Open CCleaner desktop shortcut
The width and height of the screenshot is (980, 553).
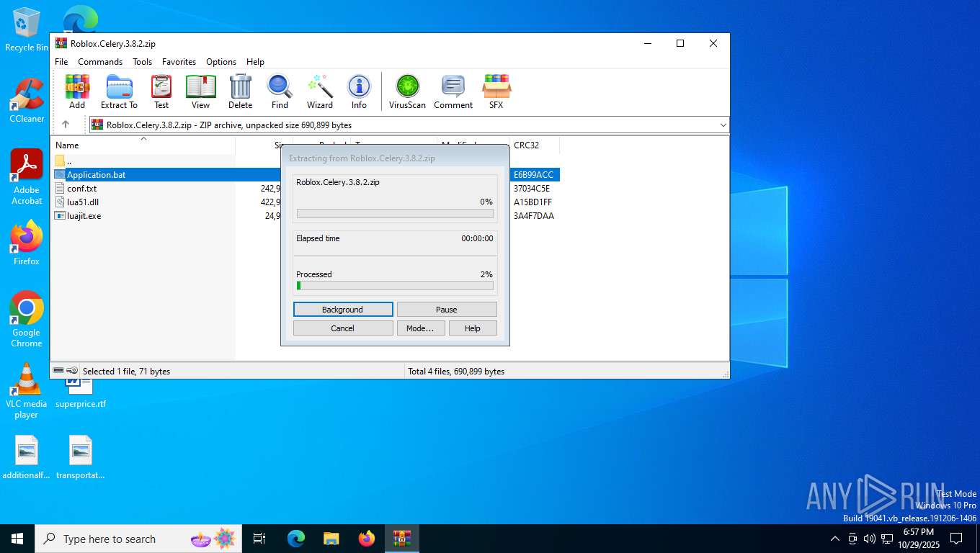(27, 101)
